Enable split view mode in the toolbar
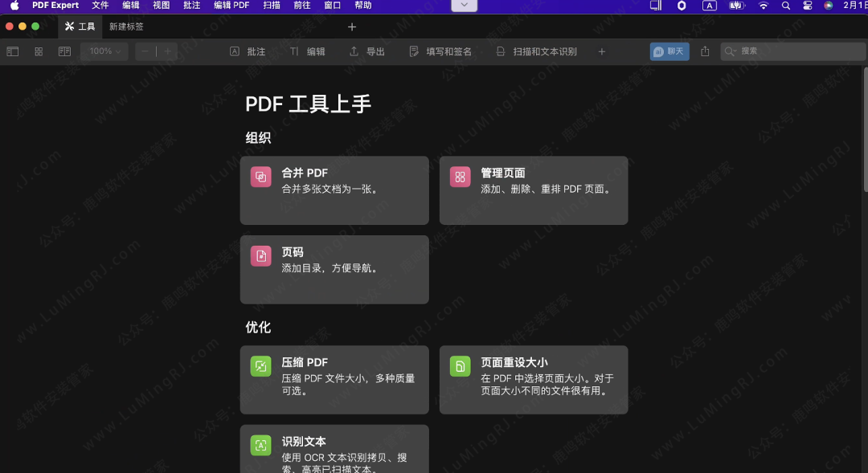The height and width of the screenshot is (473, 868). tap(64, 51)
